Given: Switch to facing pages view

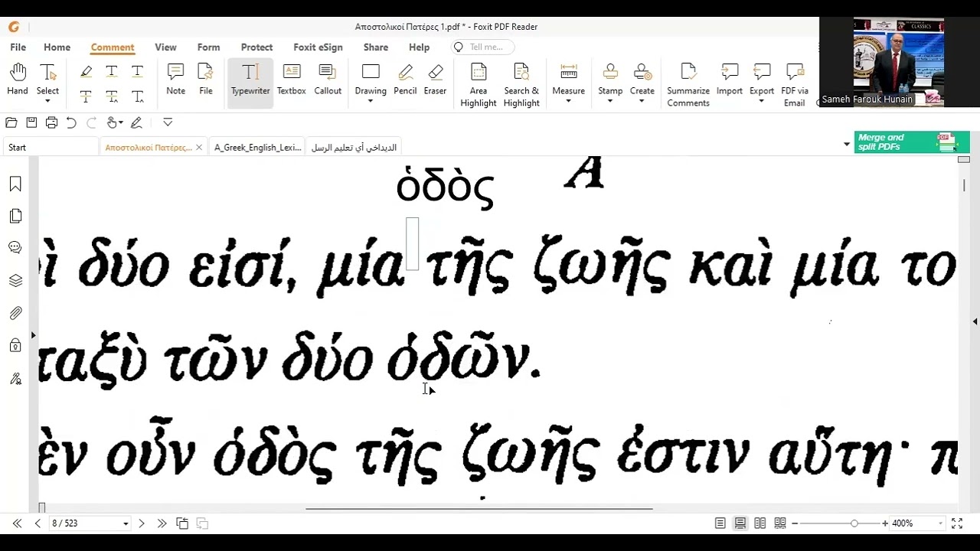Looking at the screenshot, I should (760, 523).
